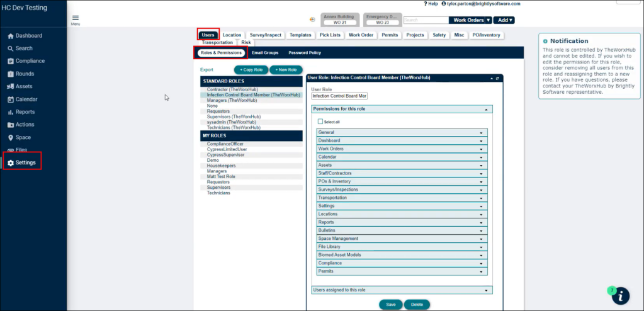
Task: Toggle the Select all checkbox
Action: 320,122
